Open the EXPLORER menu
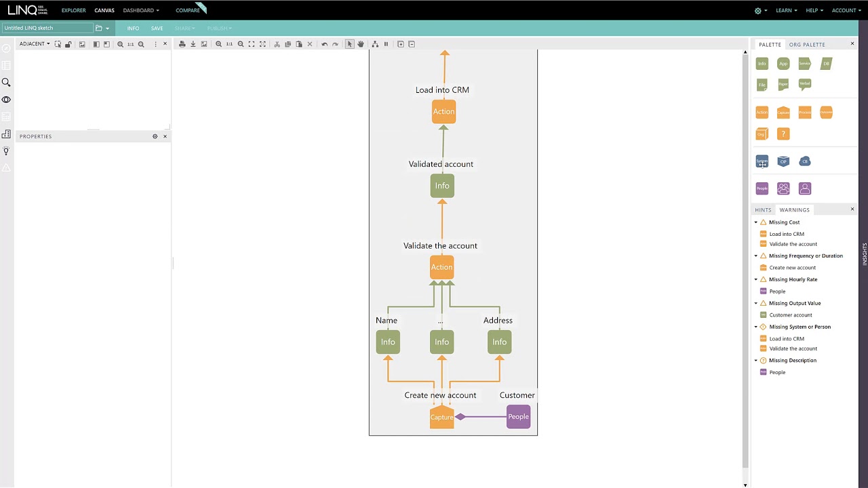The image size is (868, 488). tap(74, 10)
